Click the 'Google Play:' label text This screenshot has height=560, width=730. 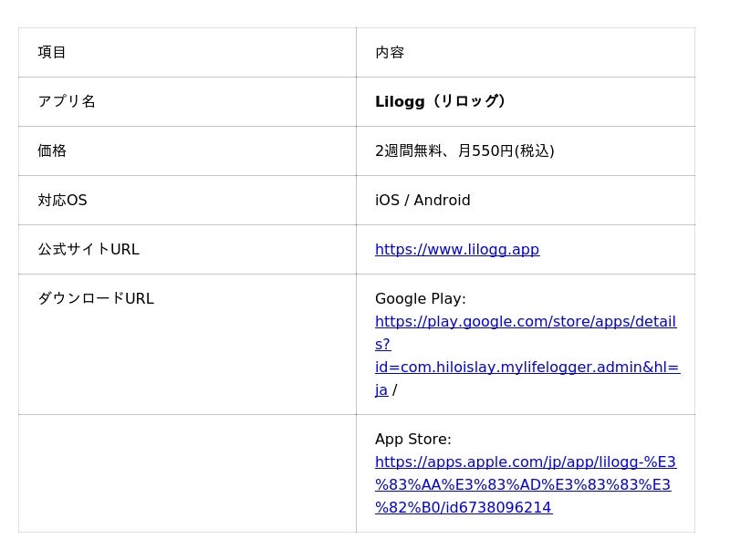click(420, 299)
